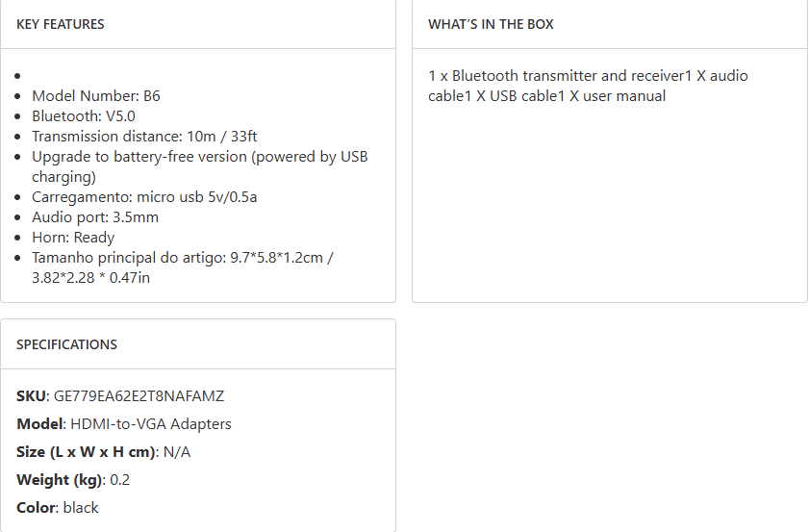This screenshot has width=809, height=532.
Task: Click the Audio port: 3.5mm feature
Action: [95, 216]
